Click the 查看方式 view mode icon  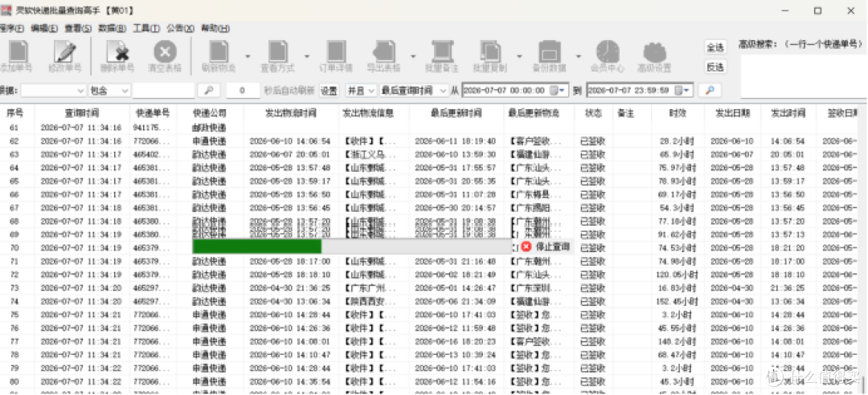pos(278,51)
